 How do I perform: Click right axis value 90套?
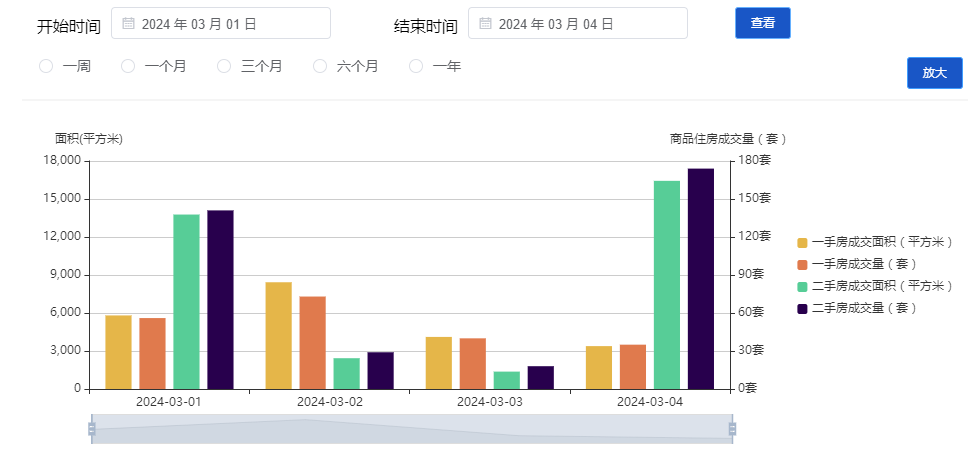click(753, 274)
